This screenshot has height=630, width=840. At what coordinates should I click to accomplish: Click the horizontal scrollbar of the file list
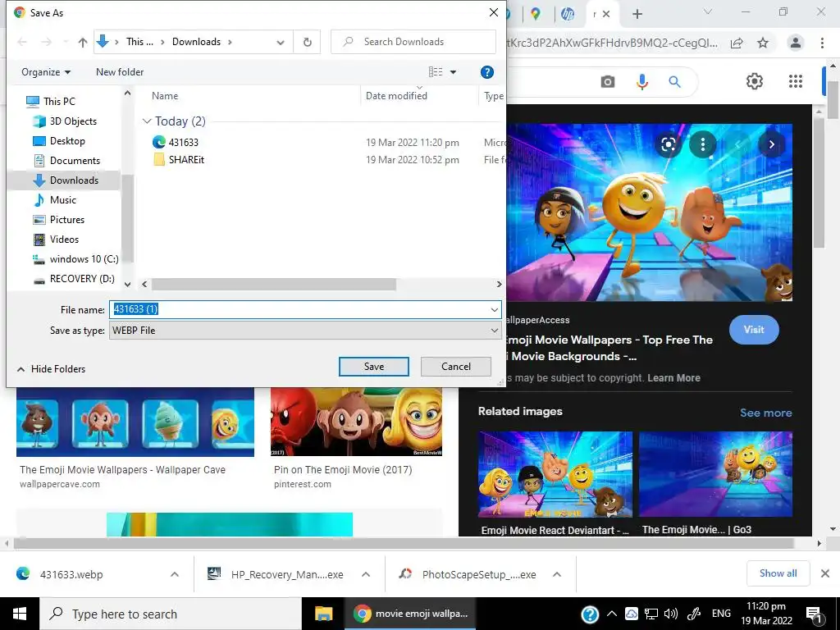pyautogui.click(x=274, y=285)
